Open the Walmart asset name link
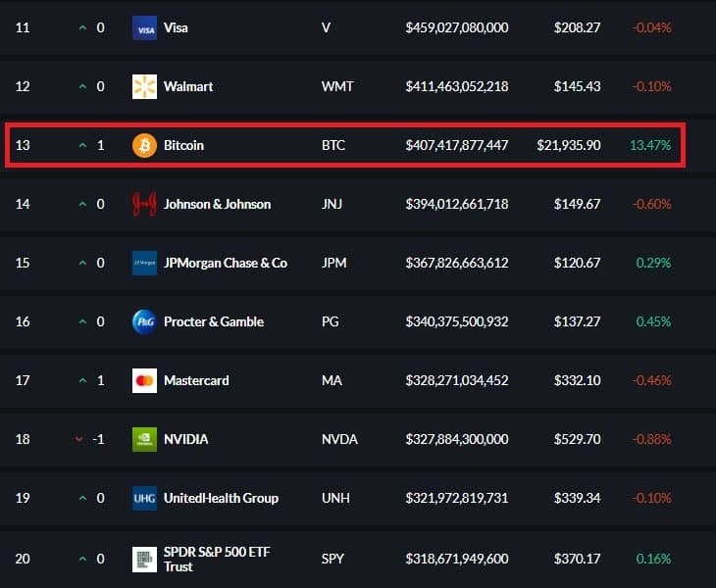 tap(188, 86)
